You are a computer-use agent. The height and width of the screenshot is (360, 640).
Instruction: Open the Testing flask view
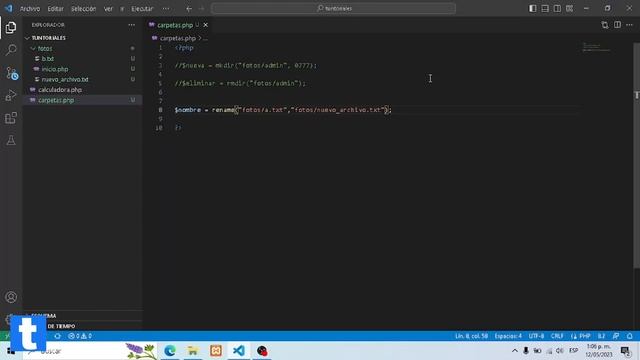tap(11, 140)
